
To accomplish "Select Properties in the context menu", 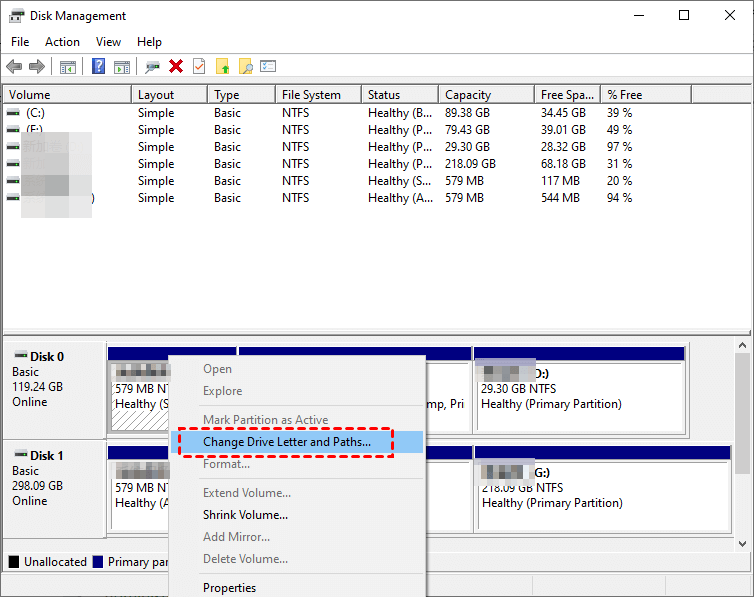I will (229, 588).
